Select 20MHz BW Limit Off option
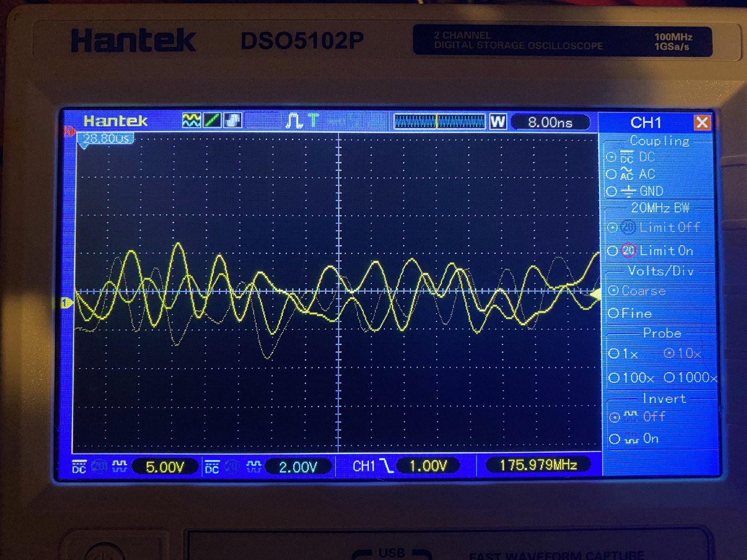Image resolution: width=747 pixels, height=560 pixels. (613, 227)
